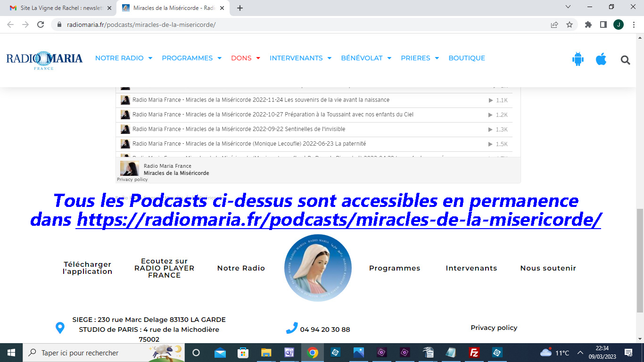
Task: Expand the DONS menu
Action: (246, 58)
